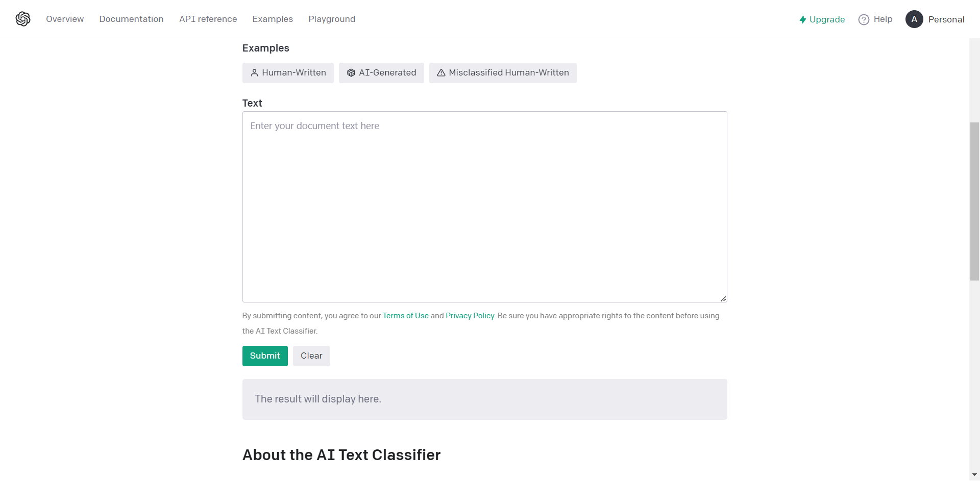Screen dimensions: 980x481
Task: Click the person icon on Human-Written example
Action: point(254,73)
